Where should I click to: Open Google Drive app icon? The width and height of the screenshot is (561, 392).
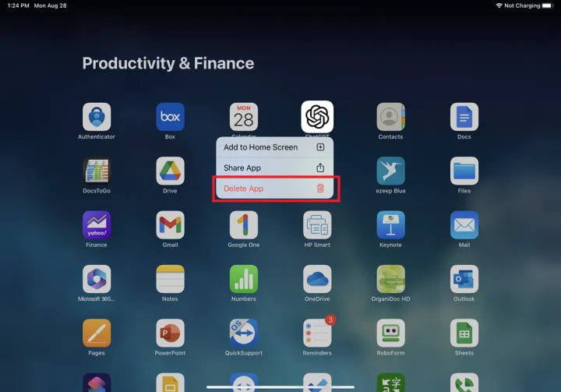tap(170, 171)
